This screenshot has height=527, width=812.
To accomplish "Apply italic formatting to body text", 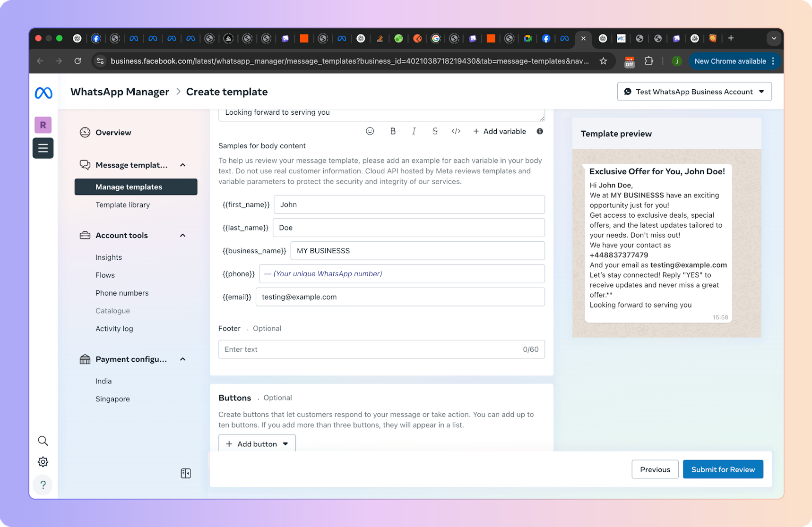I will point(414,131).
